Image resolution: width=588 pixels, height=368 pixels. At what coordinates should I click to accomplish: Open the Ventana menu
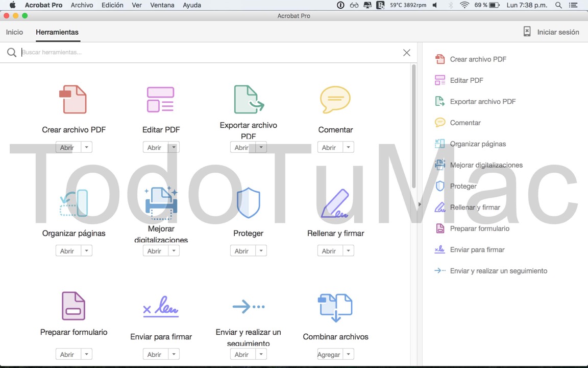pos(162,5)
